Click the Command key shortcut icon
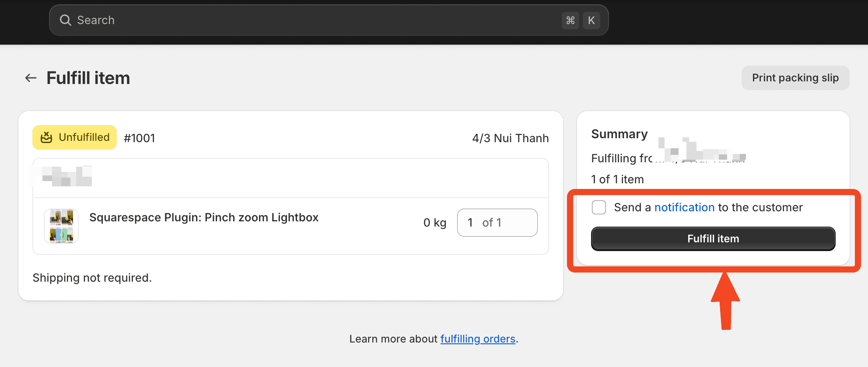This screenshot has width=868, height=367. coord(570,21)
